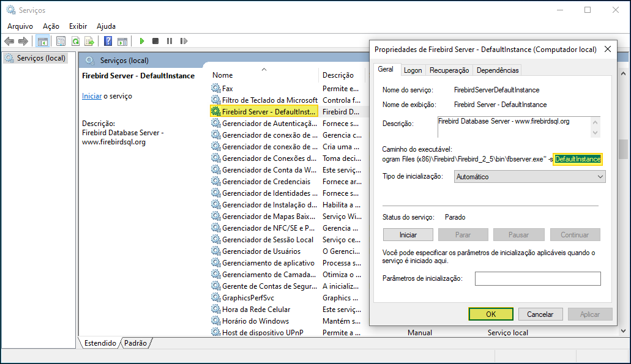Select the Firebird Server service gear icon
631x364 pixels.
pyautogui.click(x=216, y=111)
